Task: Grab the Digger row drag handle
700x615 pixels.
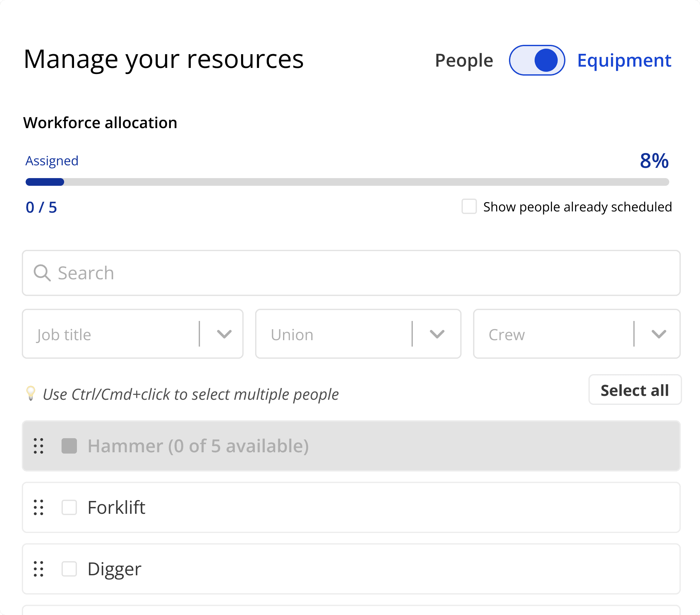Action: (x=39, y=569)
